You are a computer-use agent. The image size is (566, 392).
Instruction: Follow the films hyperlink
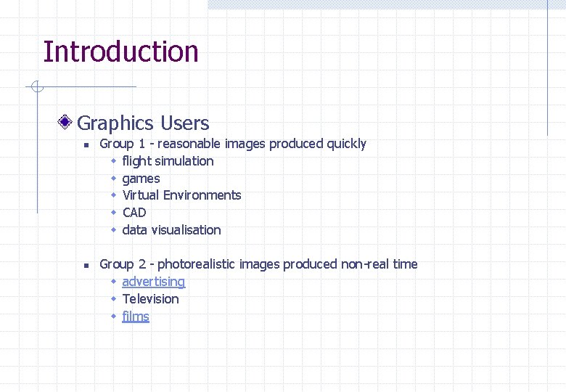(136, 317)
